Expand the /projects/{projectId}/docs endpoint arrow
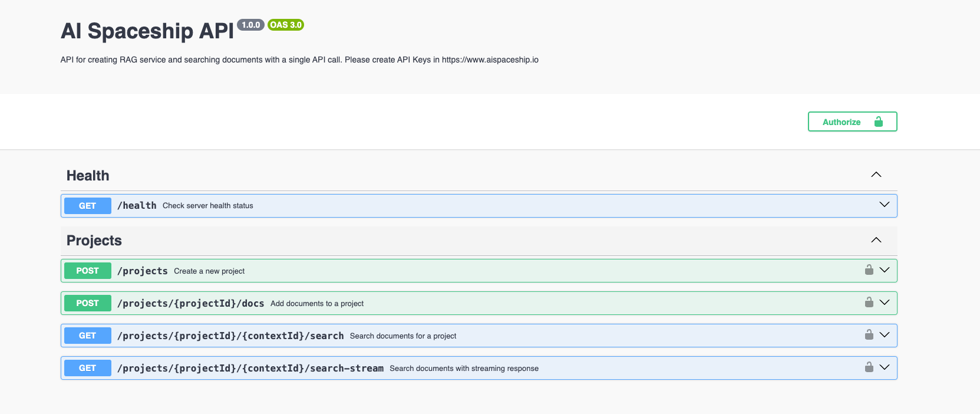Image resolution: width=980 pixels, height=414 pixels. tap(885, 302)
